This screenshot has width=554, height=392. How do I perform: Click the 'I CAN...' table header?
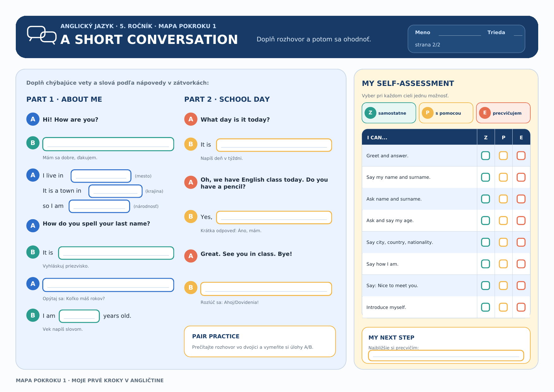(419, 137)
